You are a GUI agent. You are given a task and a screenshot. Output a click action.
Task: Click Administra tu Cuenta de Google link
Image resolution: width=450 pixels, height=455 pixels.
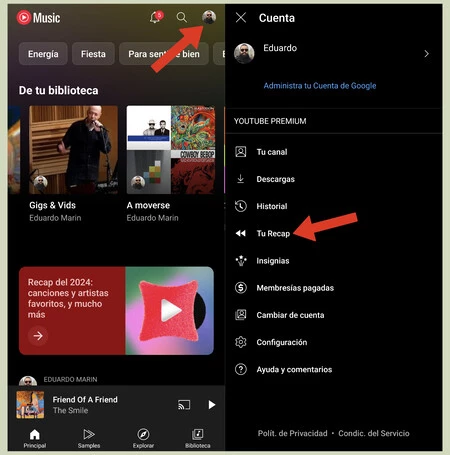coord(320,86)
